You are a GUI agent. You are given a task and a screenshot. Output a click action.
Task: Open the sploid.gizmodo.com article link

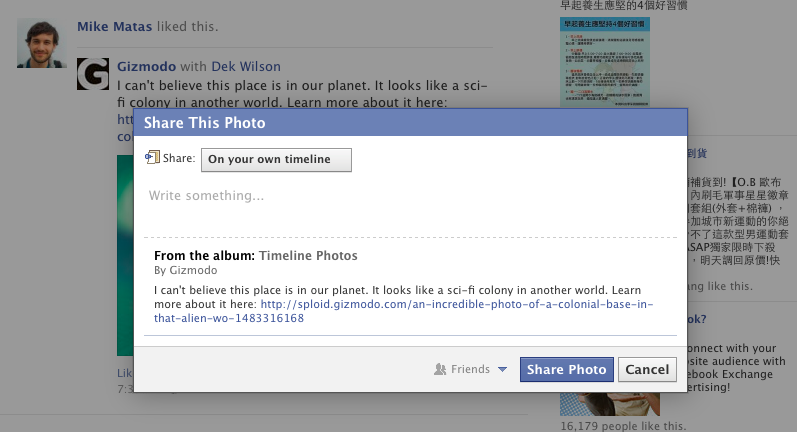point(404,311)
